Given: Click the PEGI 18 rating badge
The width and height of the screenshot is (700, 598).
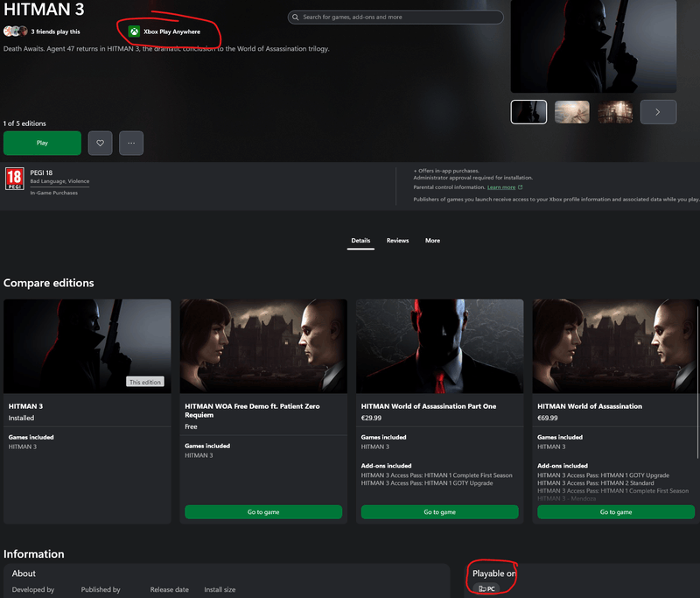Looking at the screenshot, I should tap(14, 179).
